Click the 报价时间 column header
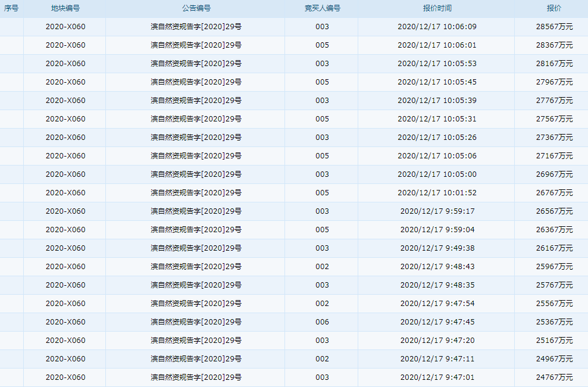The height and width of the screenshot is (387, 588). (x=437, y=8)
